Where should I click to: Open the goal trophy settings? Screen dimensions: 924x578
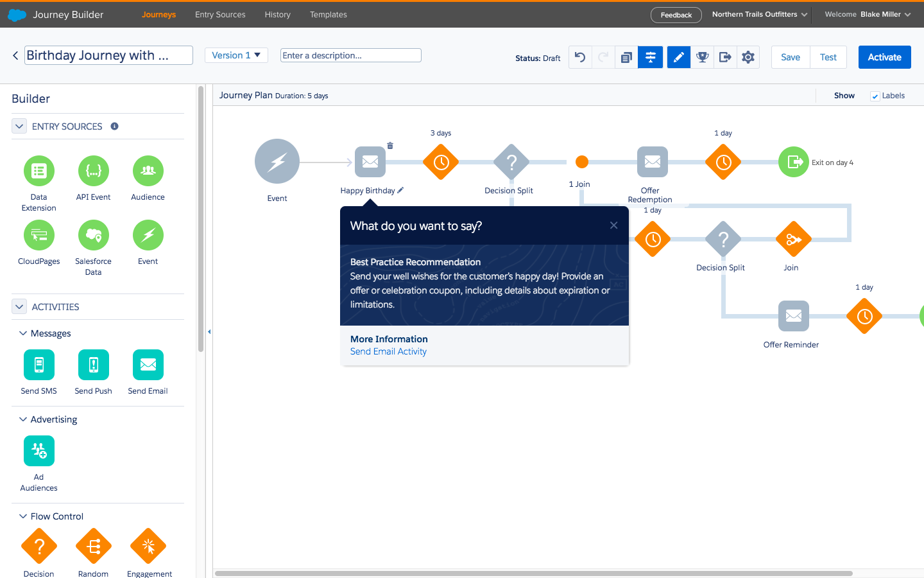(703, 57)
